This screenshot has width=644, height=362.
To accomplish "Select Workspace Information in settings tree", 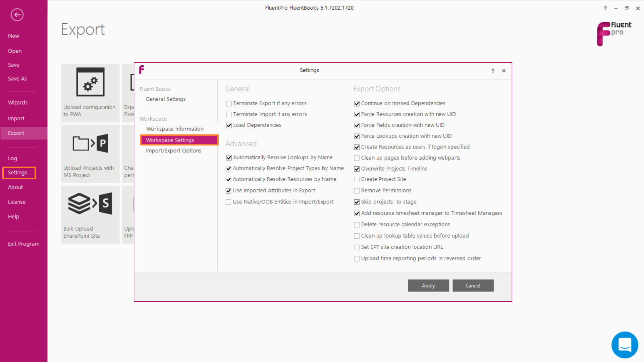I will coord(175,129).
